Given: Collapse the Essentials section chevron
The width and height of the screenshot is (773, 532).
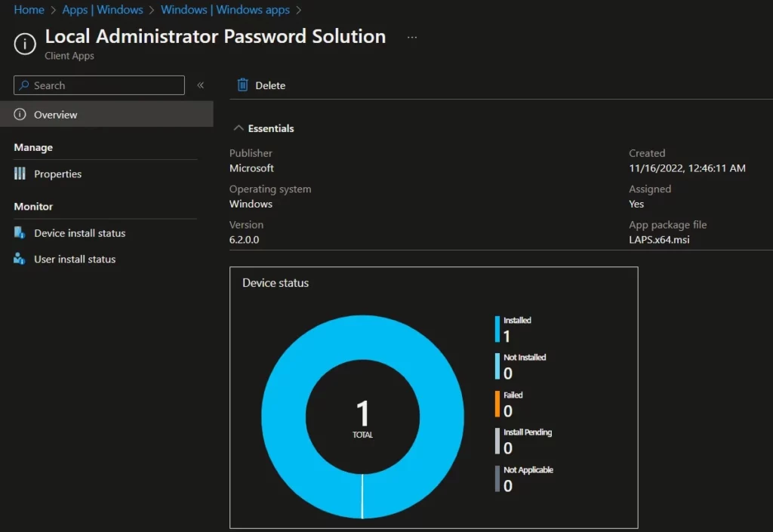Looking at the screenshot, I should [x=239, y=128].
